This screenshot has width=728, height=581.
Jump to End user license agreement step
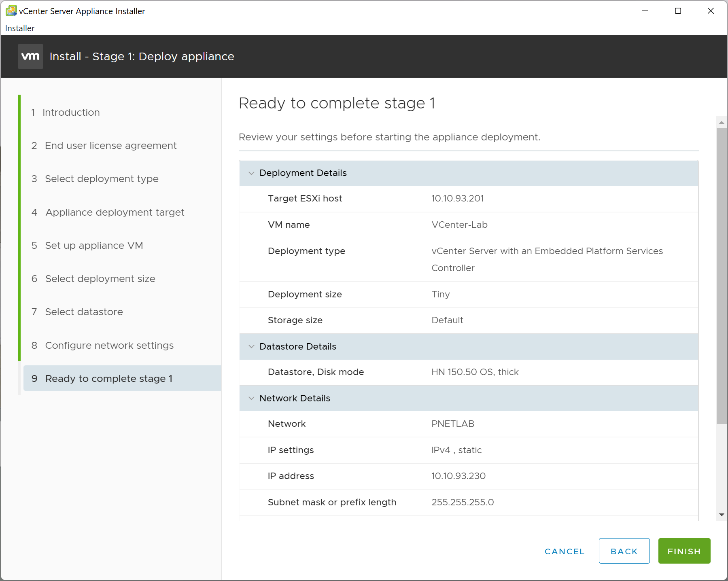click(x=110, y=146)
